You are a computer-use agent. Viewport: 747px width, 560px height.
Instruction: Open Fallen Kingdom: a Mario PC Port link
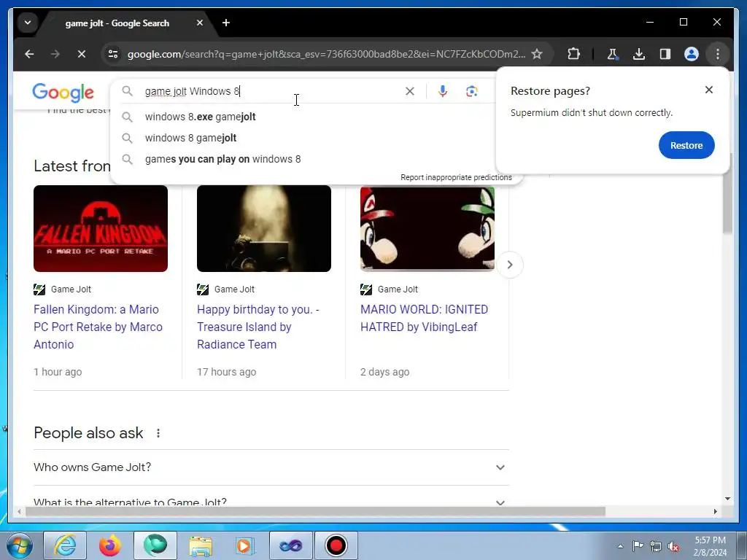pos(98,327)
